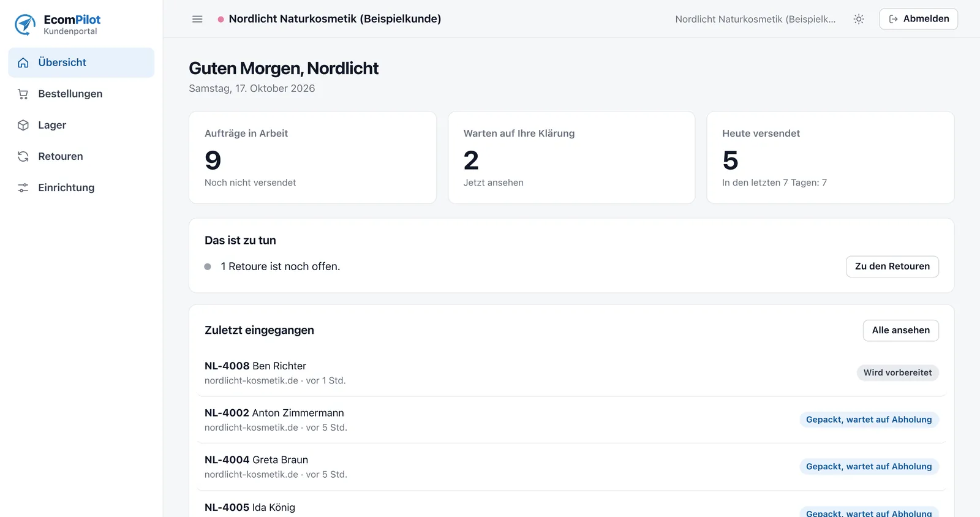The height and width of the screenshot is (517, 980).
Task: Open order NL-4008 Ben Richter
Action: [571, 372]
